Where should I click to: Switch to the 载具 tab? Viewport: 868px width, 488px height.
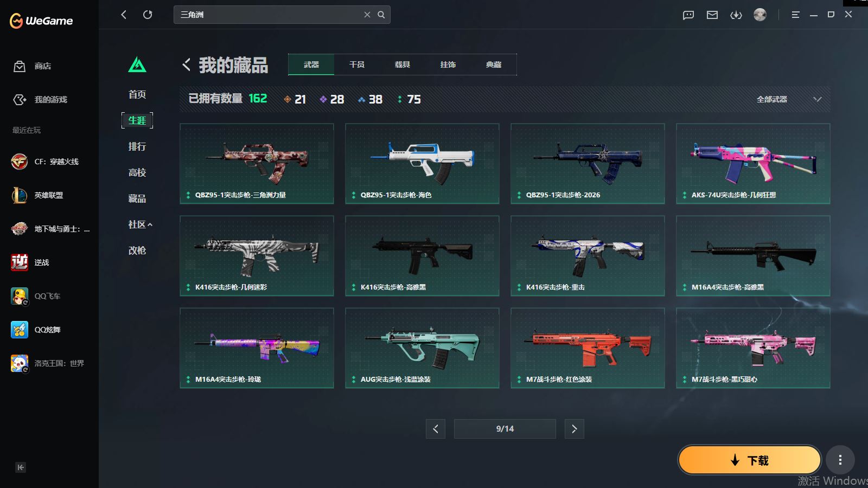click(x=403, y=65)
